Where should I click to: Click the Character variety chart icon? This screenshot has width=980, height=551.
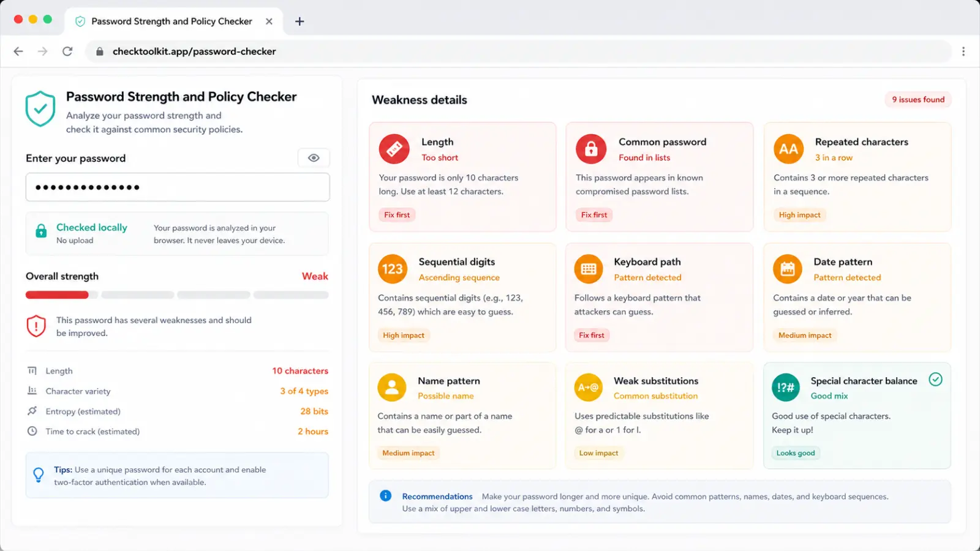pyautogui.click(x=32, y=391)
